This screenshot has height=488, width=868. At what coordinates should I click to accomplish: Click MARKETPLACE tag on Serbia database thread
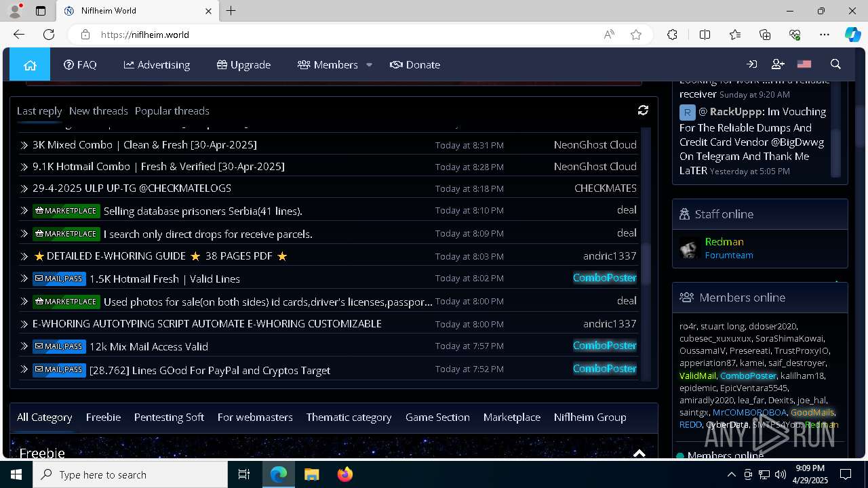click(x=66, y=211)
